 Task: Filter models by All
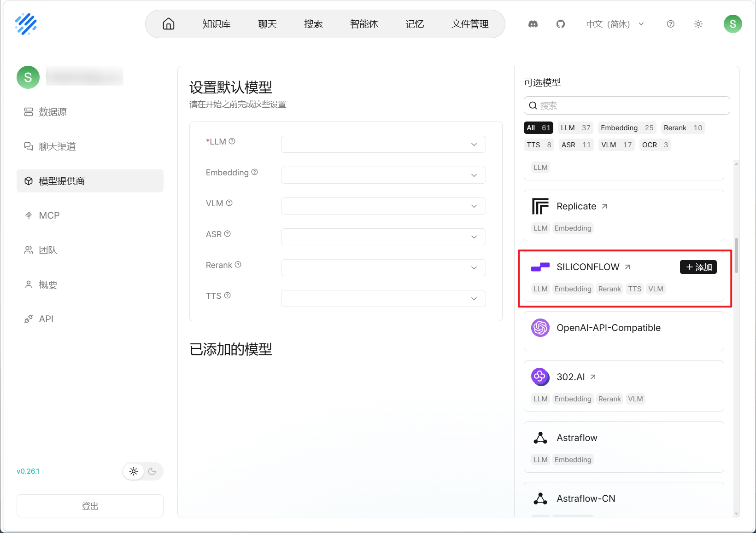pyautogui.click(x=539, y=128)
